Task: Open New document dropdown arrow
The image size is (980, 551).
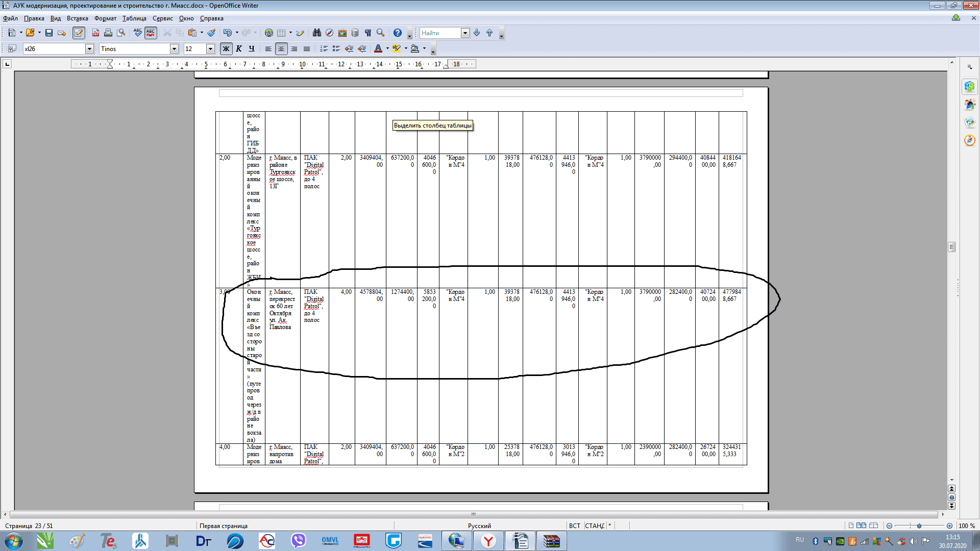Action: click(x=21, y=33)
